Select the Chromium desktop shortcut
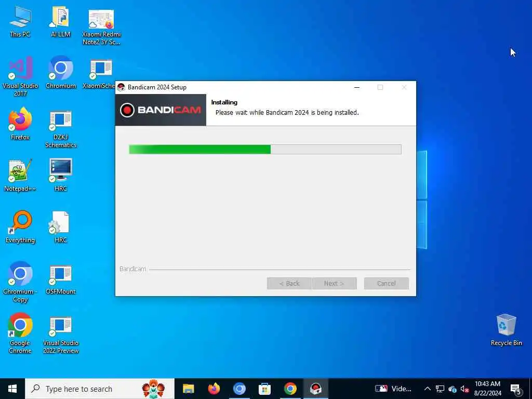 [60, 73]
